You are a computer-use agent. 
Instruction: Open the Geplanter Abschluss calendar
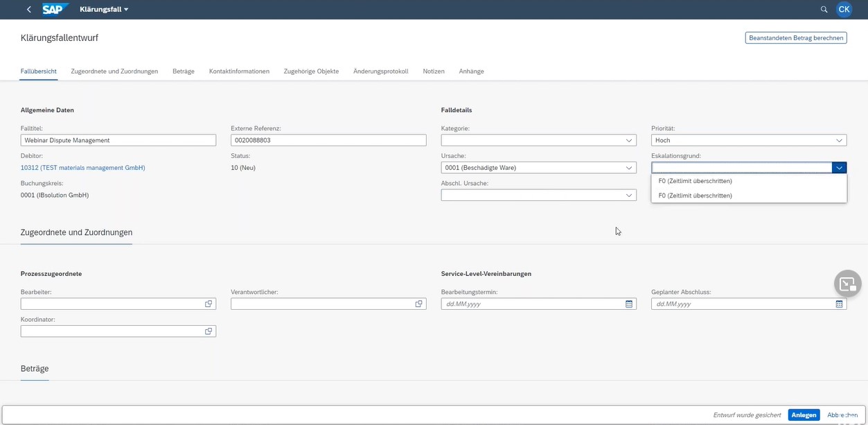pyautogui.click(x=838, y=303)
